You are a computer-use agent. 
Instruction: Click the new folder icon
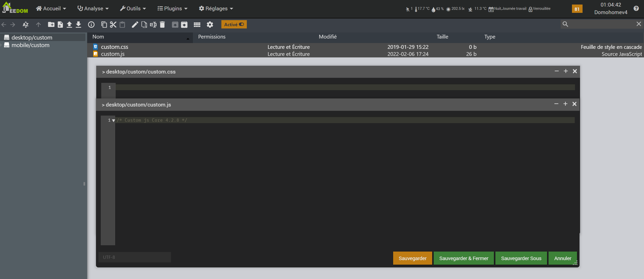pyautogui.click(x=51, y=24)
